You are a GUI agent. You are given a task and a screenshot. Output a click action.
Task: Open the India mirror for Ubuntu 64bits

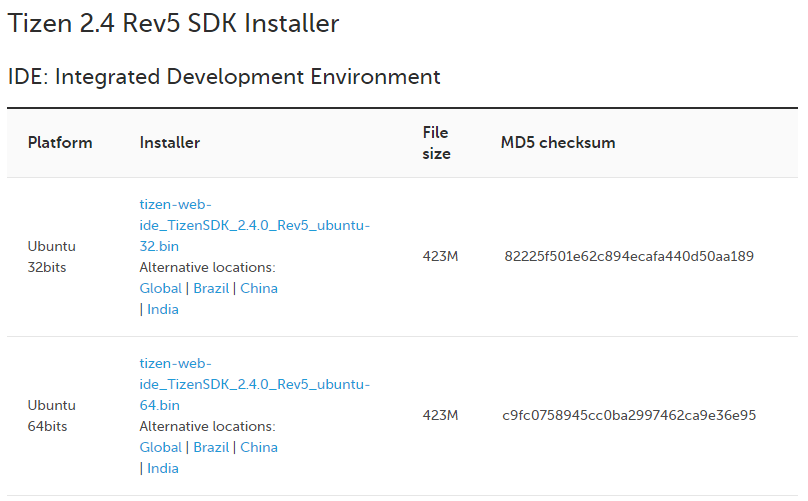coord(163,468)
